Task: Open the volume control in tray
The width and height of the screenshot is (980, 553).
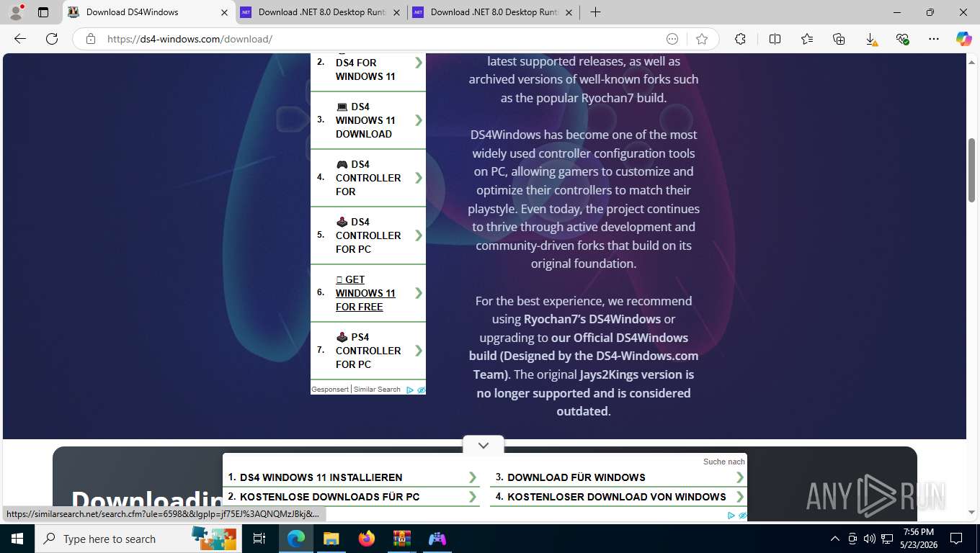Action: point(870,539)
